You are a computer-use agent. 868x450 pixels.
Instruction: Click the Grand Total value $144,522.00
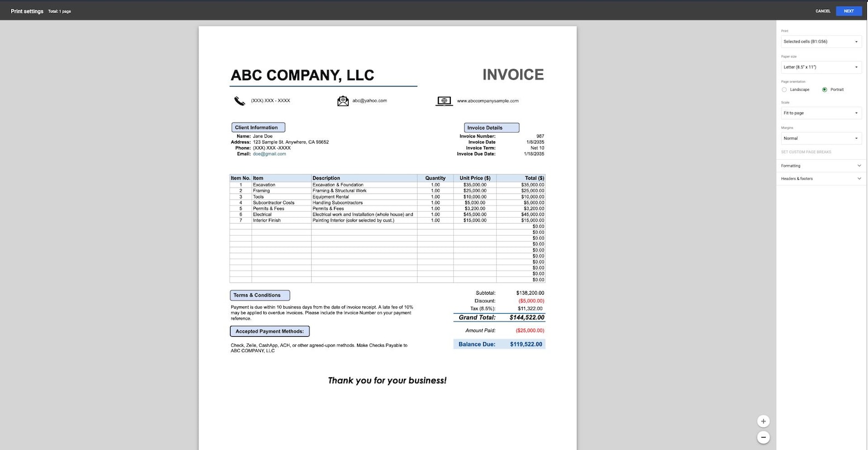click(x=527, y=317)
